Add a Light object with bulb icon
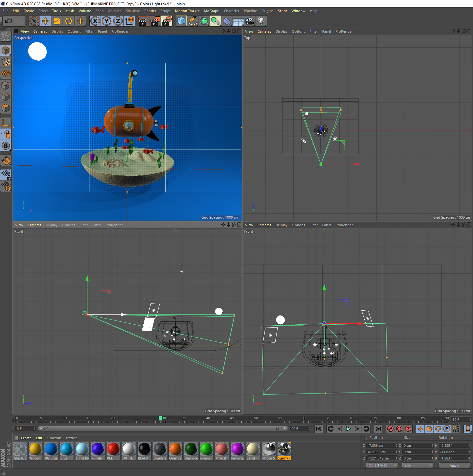Image resolution: width=473 pixels, height=476 pixels. (261, 21)
